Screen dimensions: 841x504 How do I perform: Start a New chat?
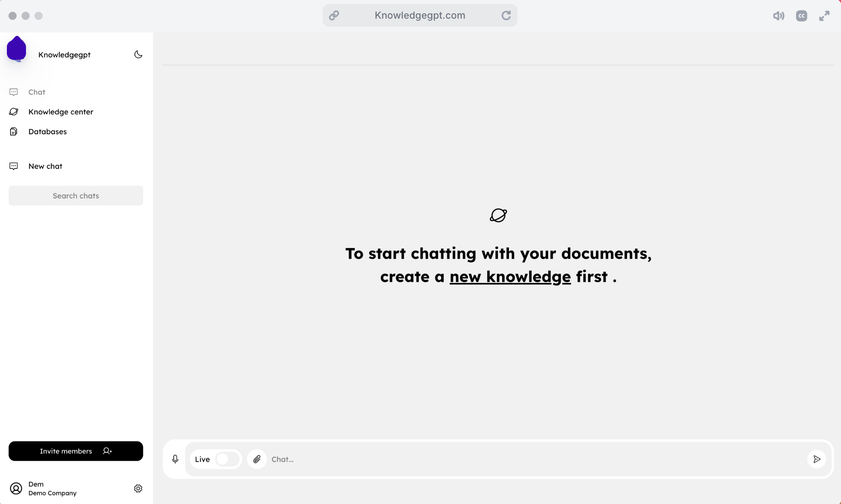tap(45, 166)
